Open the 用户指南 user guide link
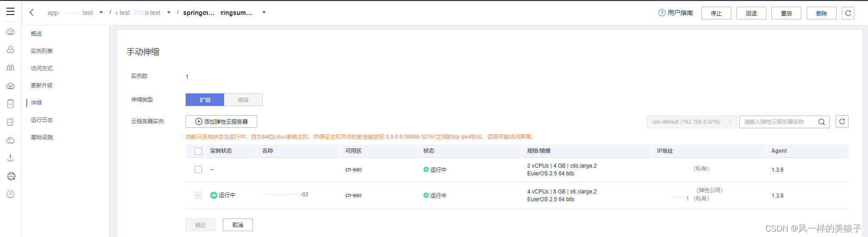This screenshot has height=237, width=868. click(680, 13)
